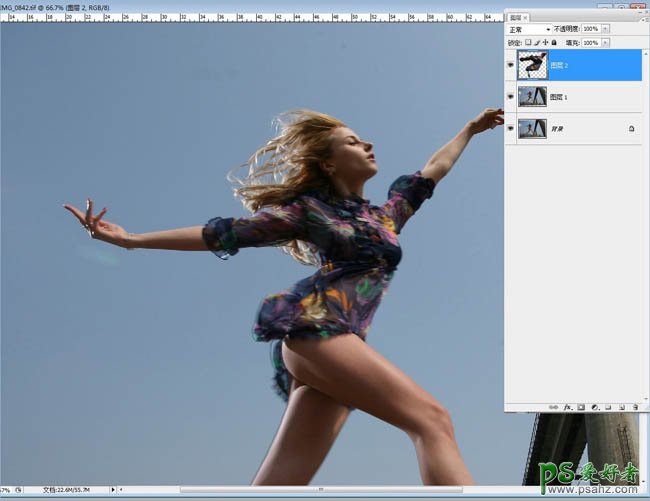This screenshot has height=501, width=650.
Task: Expand the fill 填充 slider arrow
Action: click(603, 43)
